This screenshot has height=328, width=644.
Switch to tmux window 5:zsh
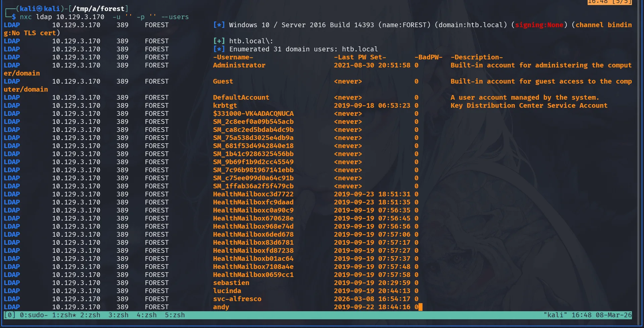[175, 315]
